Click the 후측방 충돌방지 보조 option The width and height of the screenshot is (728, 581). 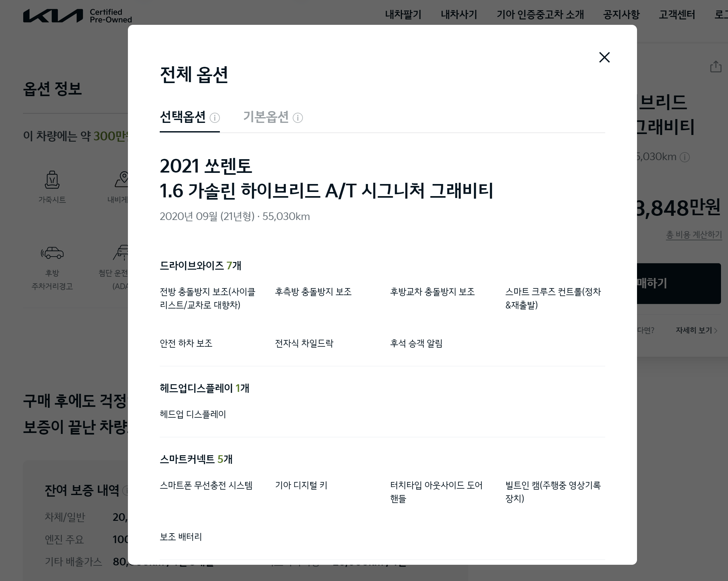pyautogui.click(x=313, y=292)
